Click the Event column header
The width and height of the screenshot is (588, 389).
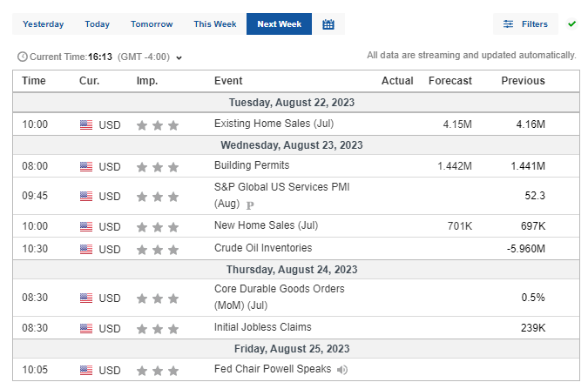pos(228,81)
